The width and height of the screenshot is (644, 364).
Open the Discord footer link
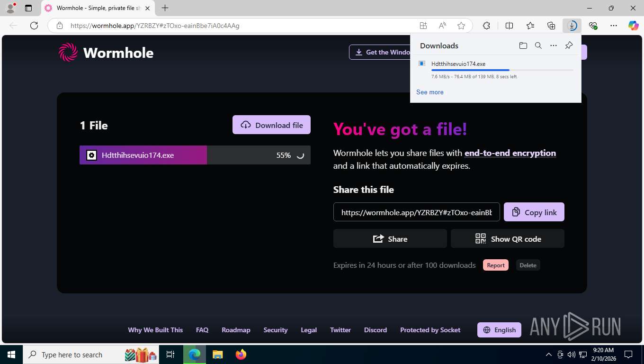click(376, 330)
